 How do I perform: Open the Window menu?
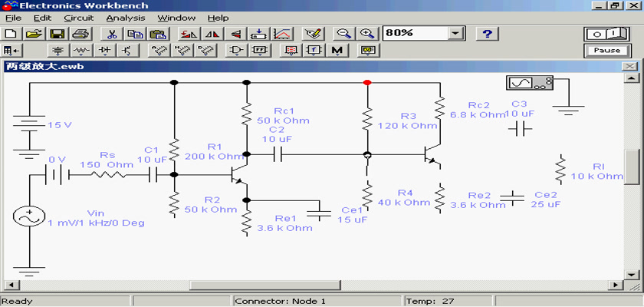(176, 18)
